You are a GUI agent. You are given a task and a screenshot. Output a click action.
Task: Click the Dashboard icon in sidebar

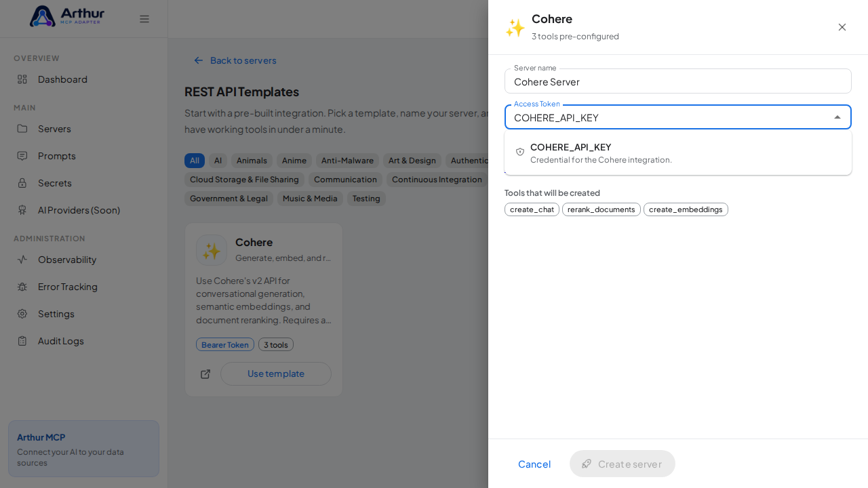pos(22,79)
